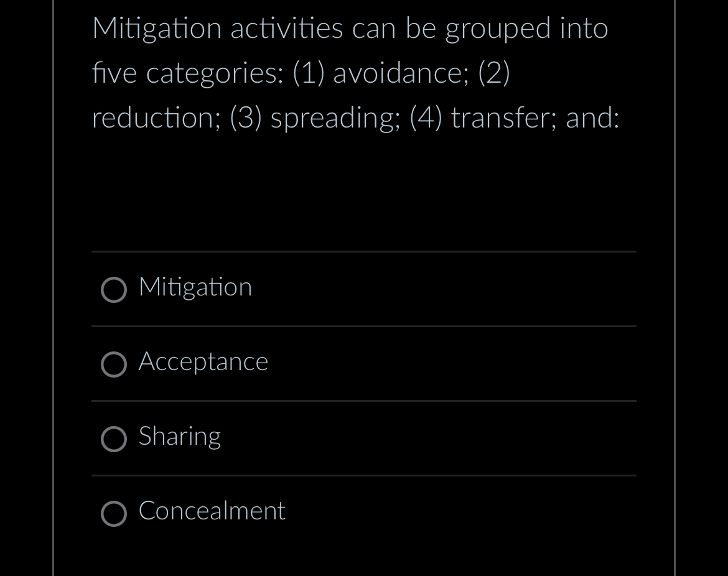This screenshot has height=576, width=728.
Task: Click the Mitigation answer label
Action: tap(195, 287)
